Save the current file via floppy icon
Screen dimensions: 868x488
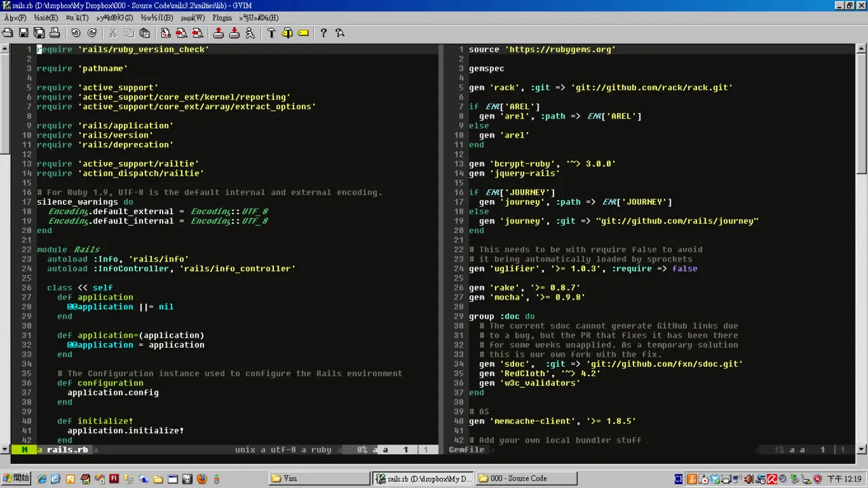pos(23,33)
